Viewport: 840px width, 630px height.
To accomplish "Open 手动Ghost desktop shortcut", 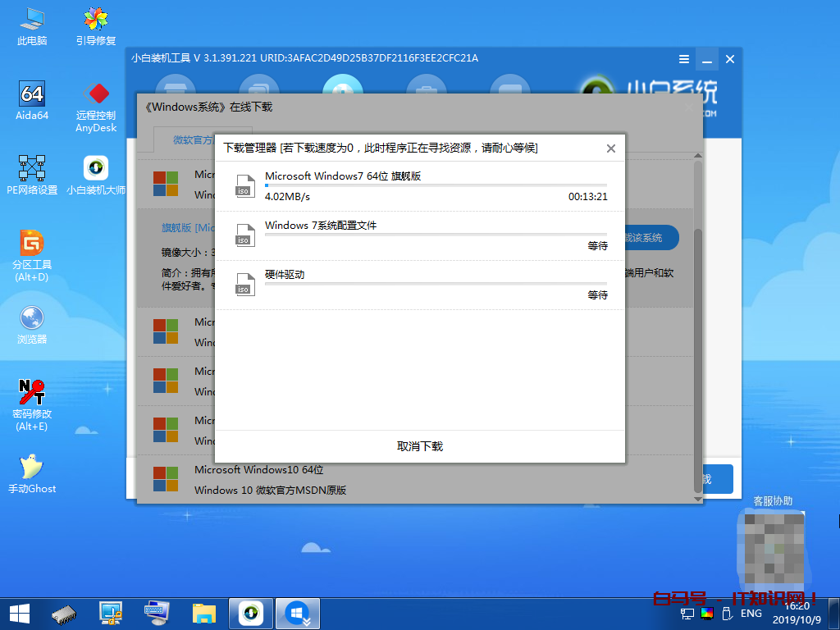I will click(x=32, y=473).
